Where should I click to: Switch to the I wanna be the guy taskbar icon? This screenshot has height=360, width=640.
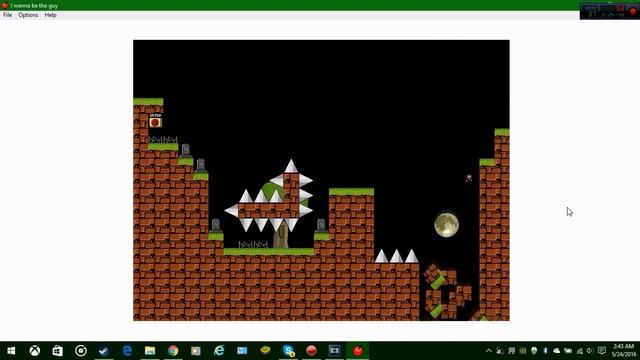[x=358, y=351]
